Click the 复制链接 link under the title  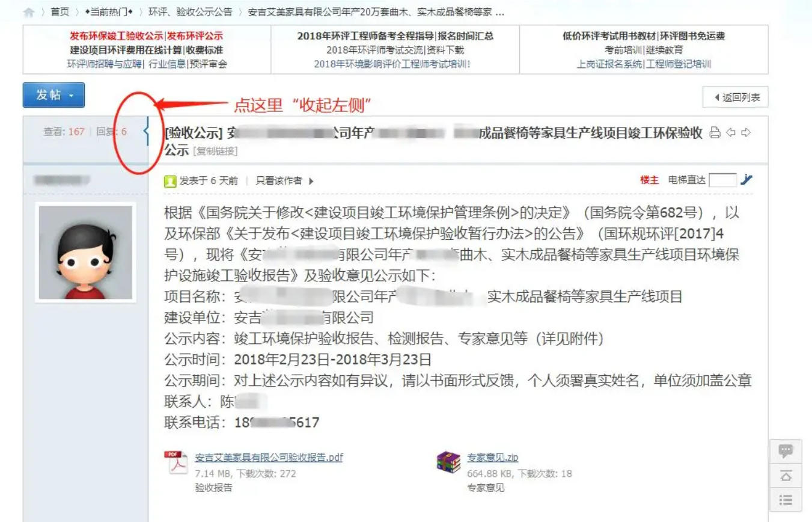[216, 151]
